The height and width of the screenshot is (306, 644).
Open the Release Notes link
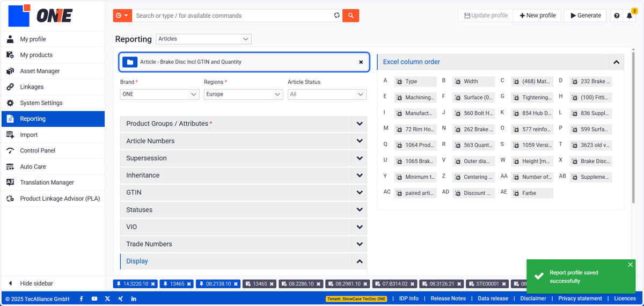448,298
